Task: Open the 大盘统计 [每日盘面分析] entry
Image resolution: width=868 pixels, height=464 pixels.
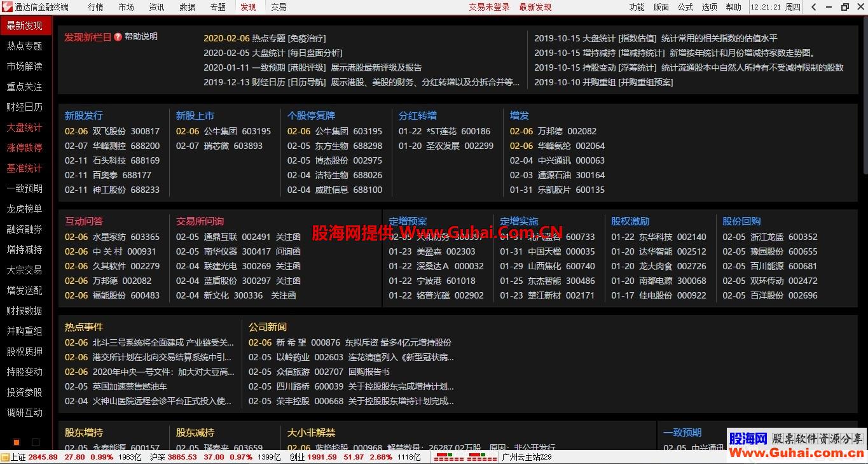Action: pyautogui.click(x=273, y=53)
